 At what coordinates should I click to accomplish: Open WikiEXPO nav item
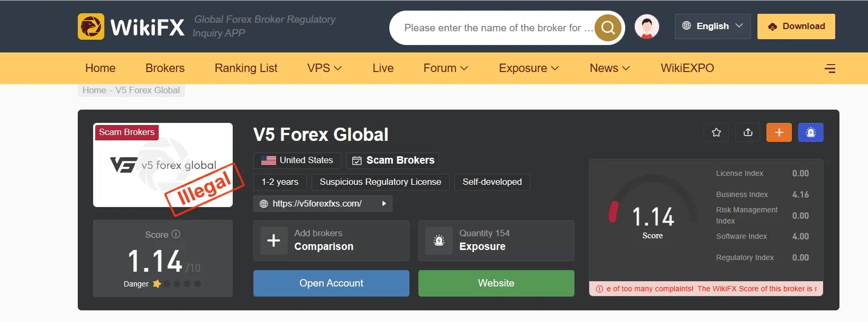[x=687, y=68]
